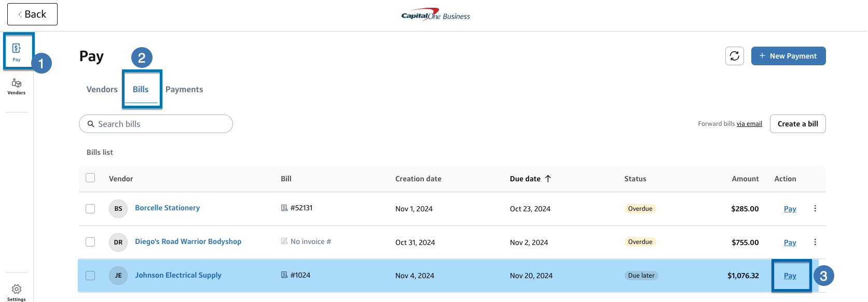Open the kebab menu for Diego's Road Warrior Bodyshop
This screenshot has height=302, width=868.
pos(815,241)
